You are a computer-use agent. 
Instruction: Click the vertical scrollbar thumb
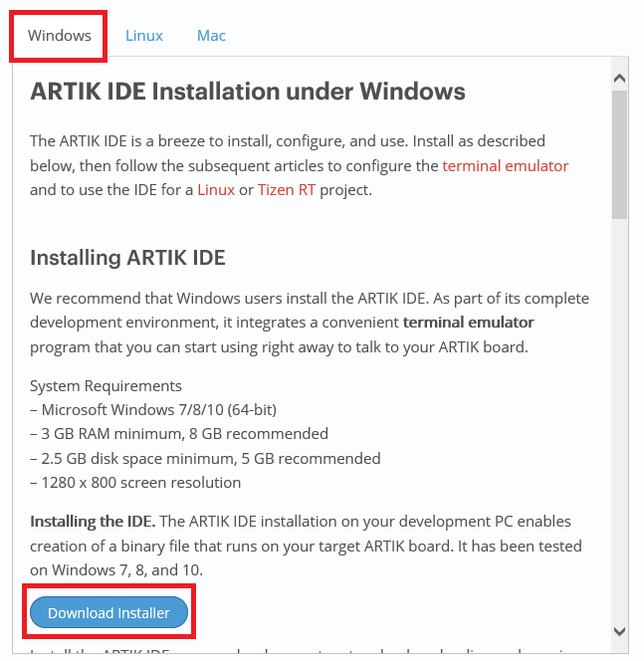[x=619, y=154]
